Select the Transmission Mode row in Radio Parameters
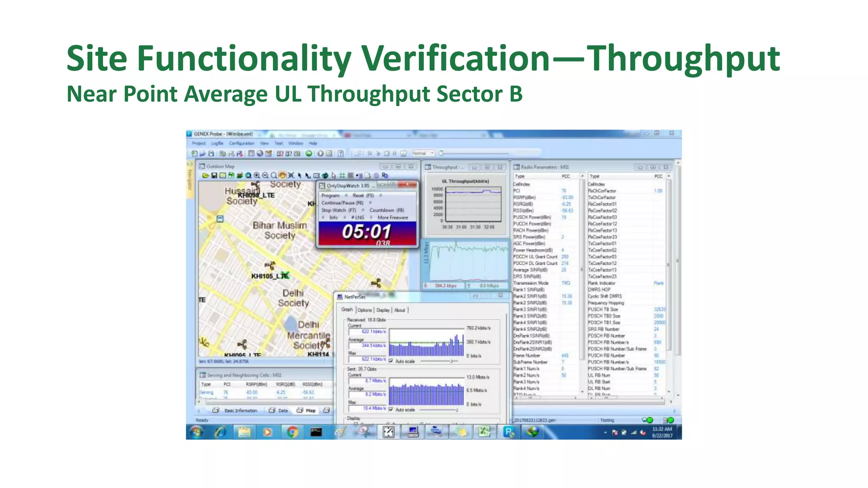 click(x=546, y=283)
